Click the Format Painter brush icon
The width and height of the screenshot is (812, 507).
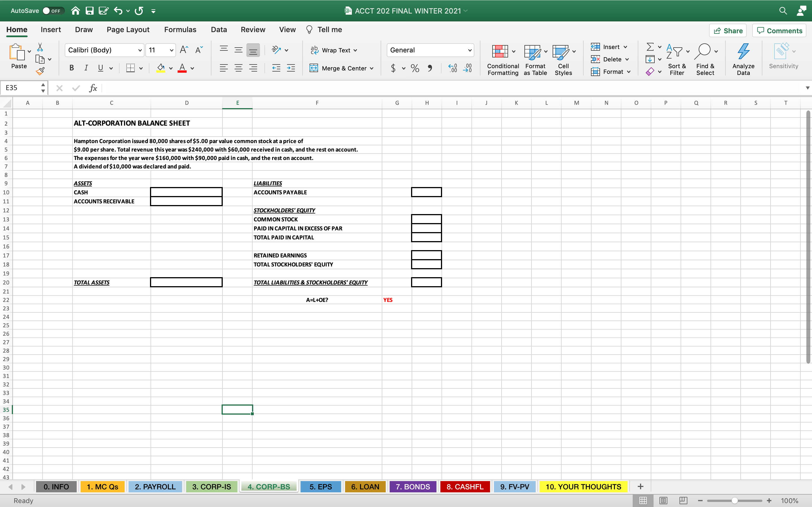pos(40,71)
